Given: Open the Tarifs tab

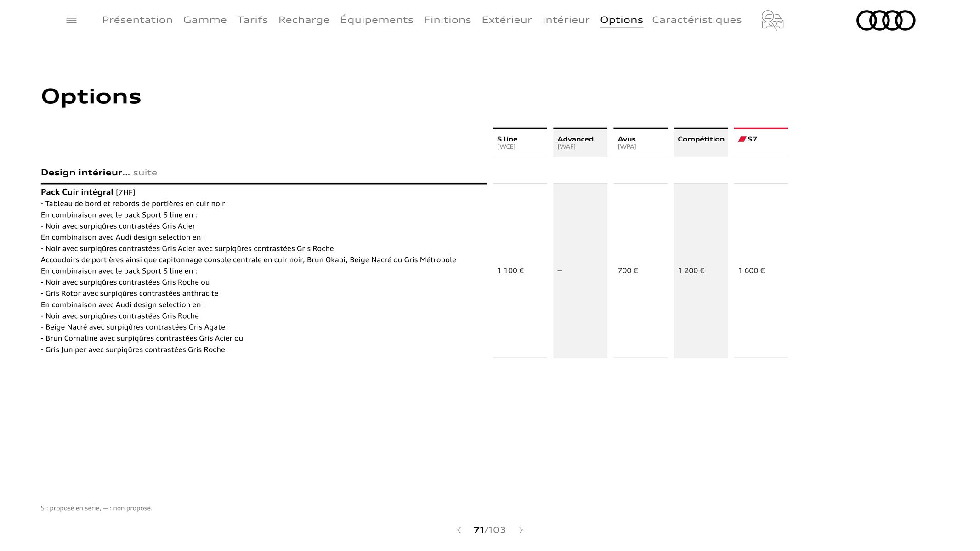Looking at the screenshot, I should (253, 20).
